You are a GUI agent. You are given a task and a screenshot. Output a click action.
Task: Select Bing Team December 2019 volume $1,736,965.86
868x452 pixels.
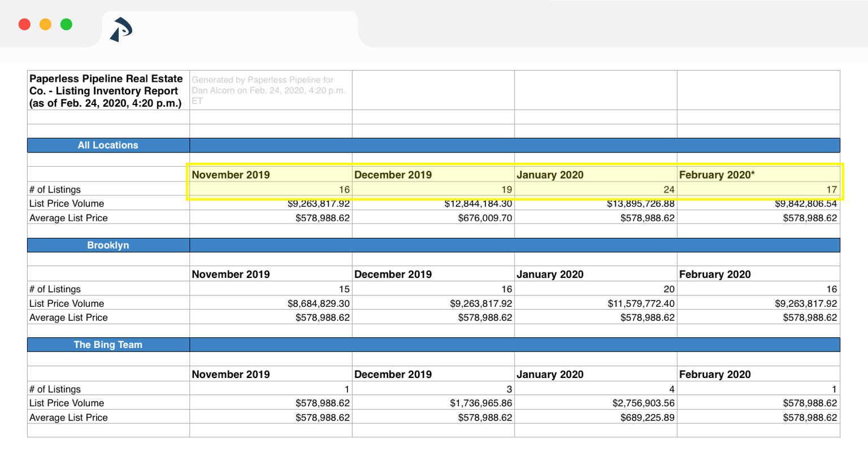point(481,403)
